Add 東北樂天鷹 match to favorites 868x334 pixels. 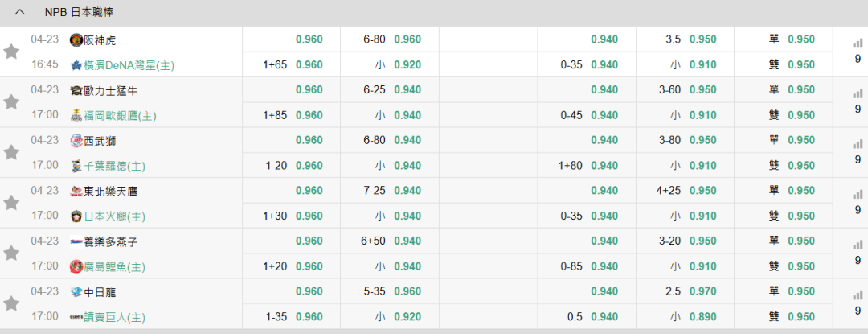point(11,203)
